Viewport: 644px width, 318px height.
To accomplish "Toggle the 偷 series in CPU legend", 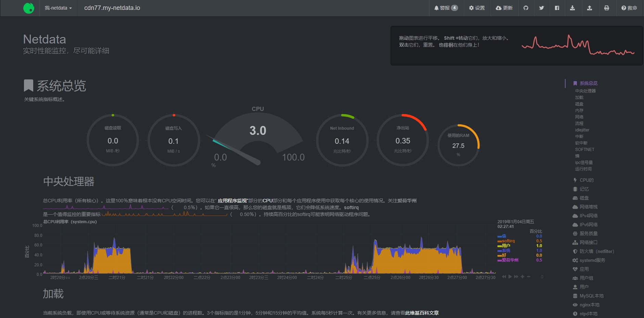I will 504,236.
